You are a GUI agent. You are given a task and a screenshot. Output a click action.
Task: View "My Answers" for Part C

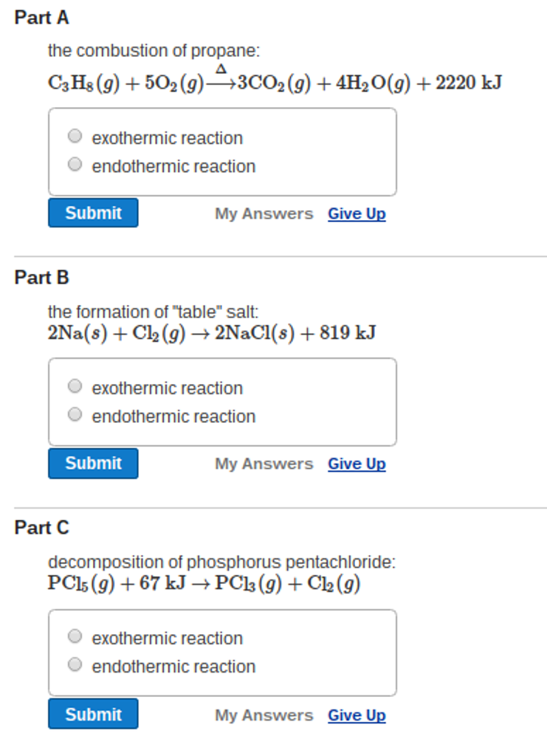[x=263, y=715]
